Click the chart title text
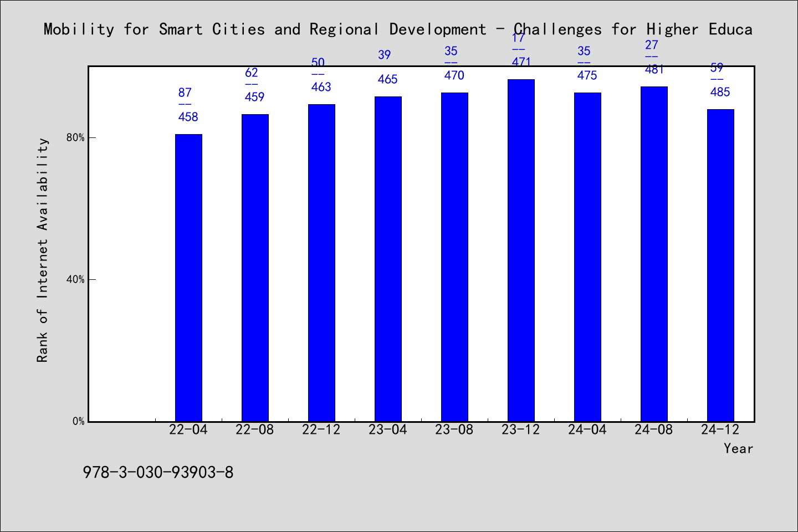The height and width of the screenshot is (532, 798). [x=398, y=29]
